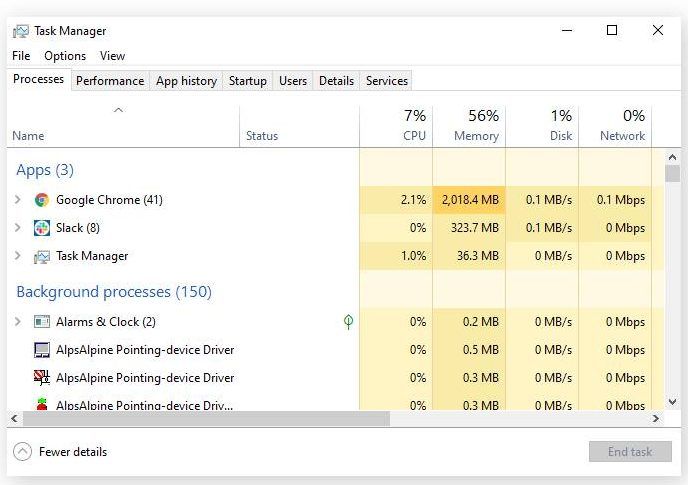Screen dimensions: 688x485
Task: Open the Options menu
Action: [x=65, y=56]
